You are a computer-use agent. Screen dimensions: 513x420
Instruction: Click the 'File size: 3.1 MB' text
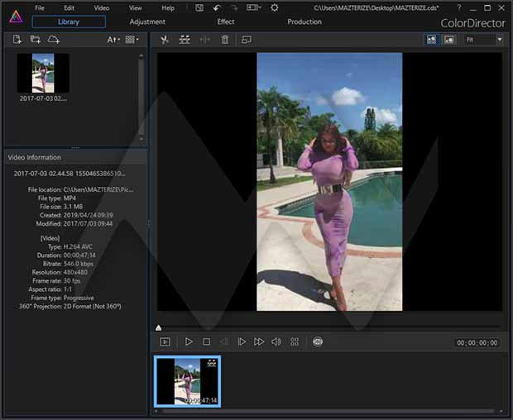(x=61, y=207)
